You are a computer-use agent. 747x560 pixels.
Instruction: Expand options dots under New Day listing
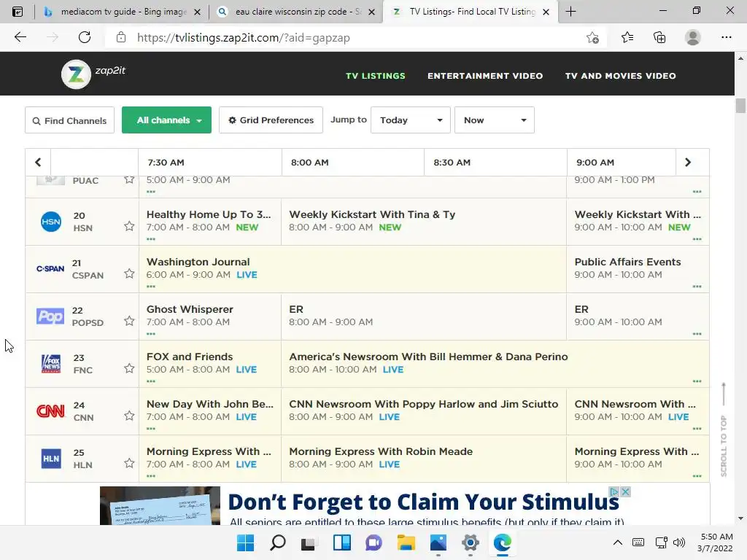pos(151,429)
